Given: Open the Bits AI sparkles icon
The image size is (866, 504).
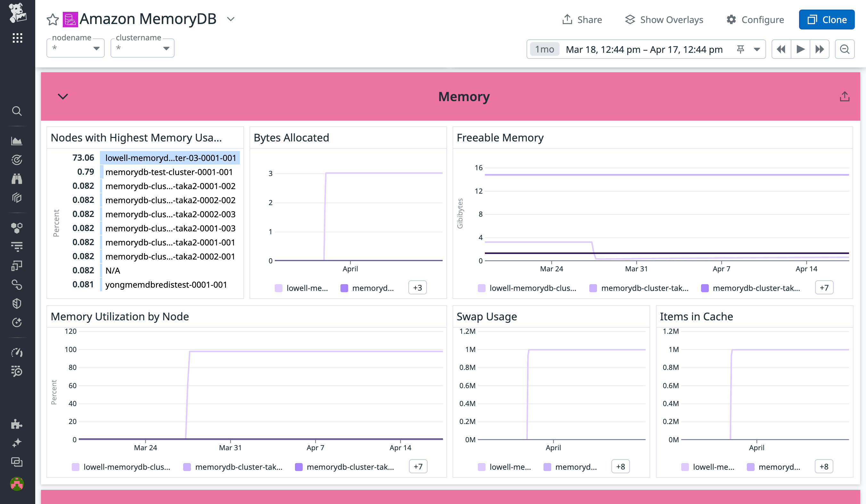Looking at the screenshot, I should 17,442.
